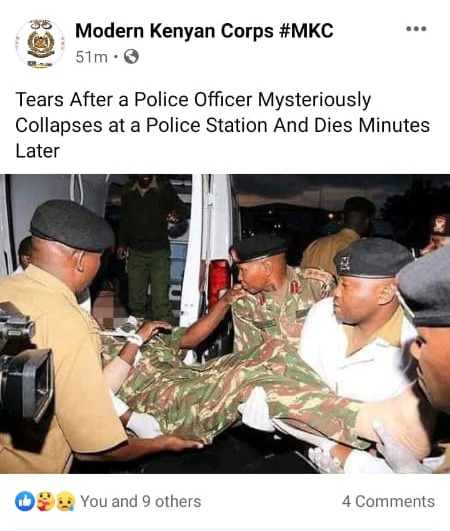Click the blurred face area in photo
The image size is (450, 531).
point(106,312)
